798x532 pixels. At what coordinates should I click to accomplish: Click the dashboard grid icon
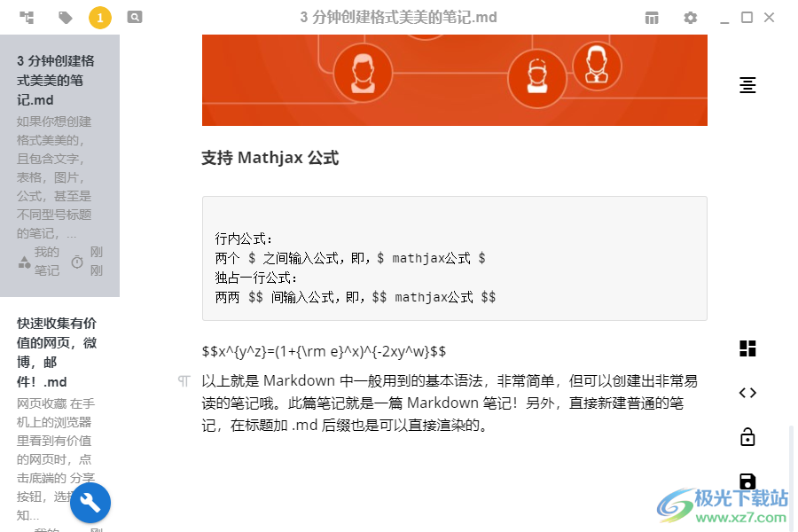point(747,348)
